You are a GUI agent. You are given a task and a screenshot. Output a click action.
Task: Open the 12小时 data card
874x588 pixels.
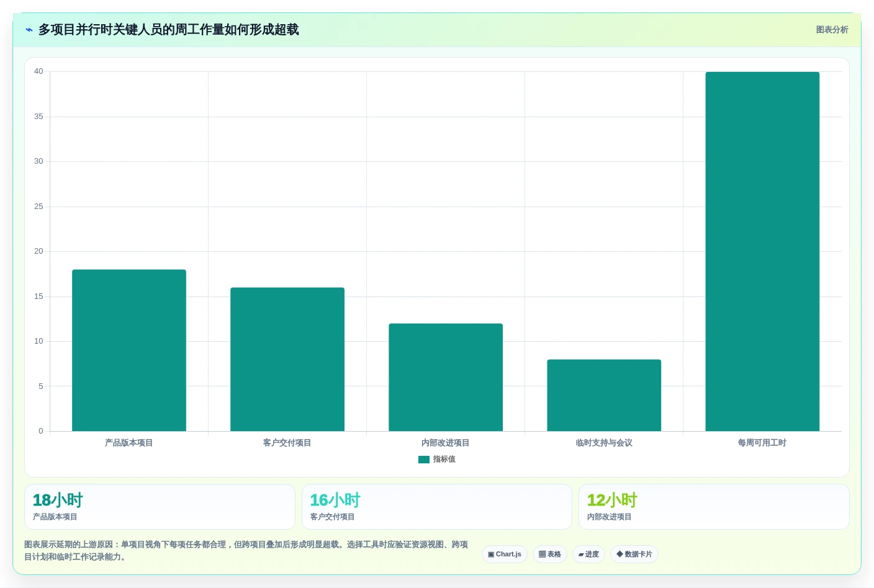click(x=714, y=507)
